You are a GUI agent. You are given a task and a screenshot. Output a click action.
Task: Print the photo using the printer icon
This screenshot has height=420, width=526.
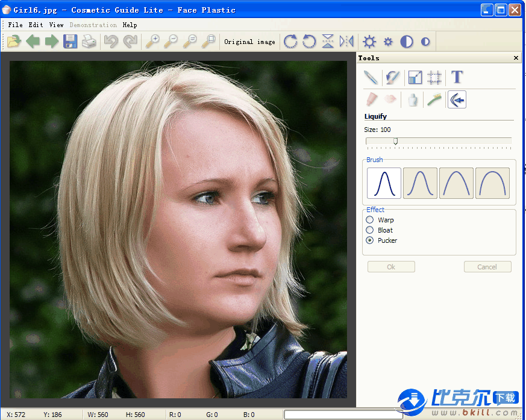89,42
